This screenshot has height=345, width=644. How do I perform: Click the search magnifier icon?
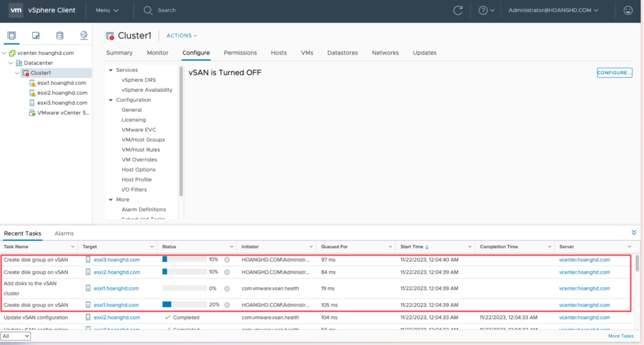click(x=148, y=10)
